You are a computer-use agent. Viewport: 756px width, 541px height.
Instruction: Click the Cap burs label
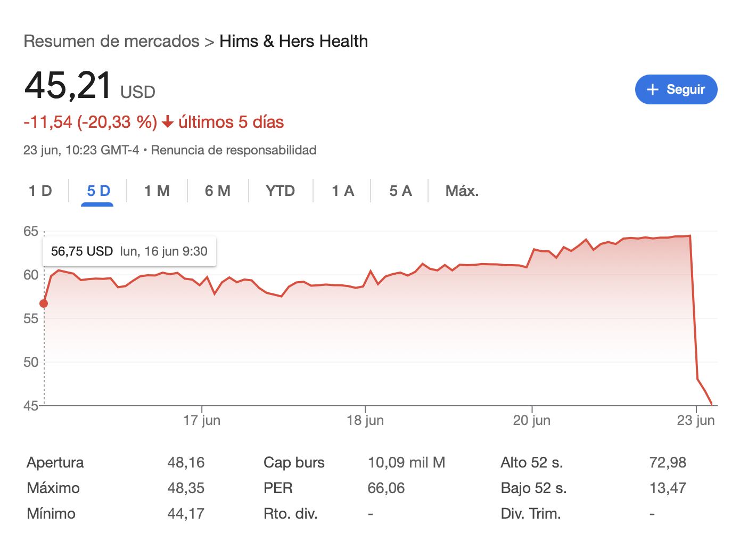tap(294, 462)
